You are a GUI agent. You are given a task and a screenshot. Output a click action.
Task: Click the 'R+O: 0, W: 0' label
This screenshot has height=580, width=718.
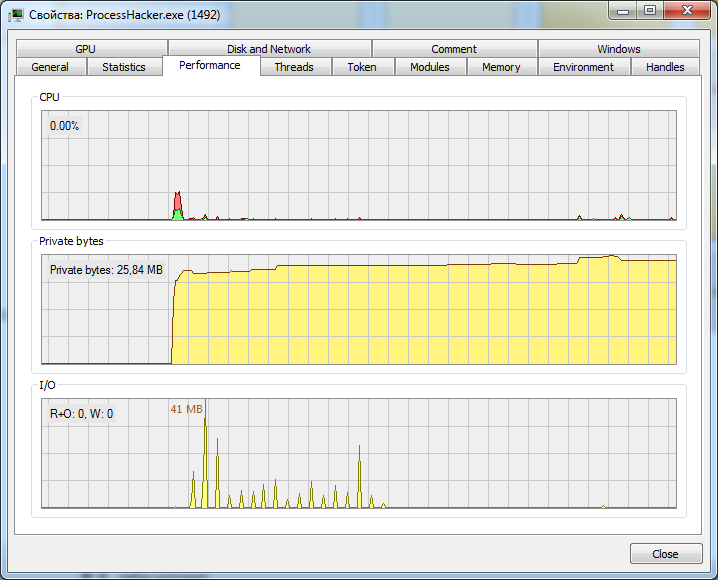(x=82, y=414)
